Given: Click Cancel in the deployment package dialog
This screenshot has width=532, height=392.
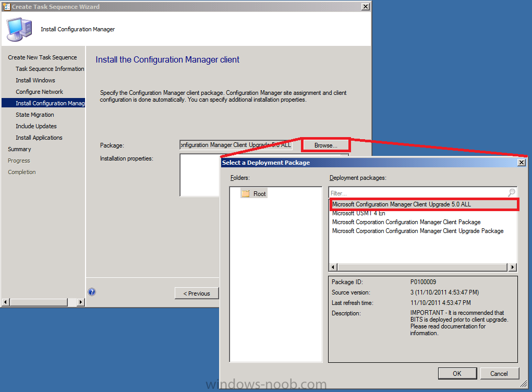Looking at the screenshot, I should (x=499, y=373).
